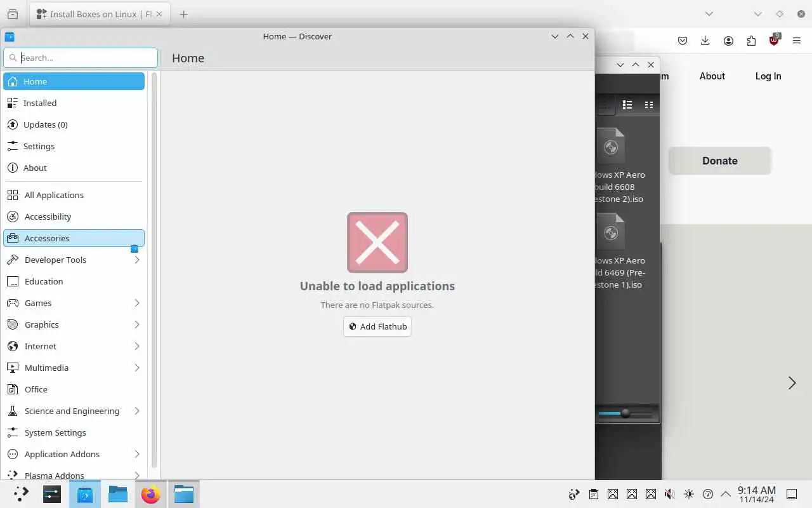Image resolution: width=812 pixels, height=508 pixels.
Task: Click the Donate button on Flathub page
Action: [x=720, y=161]
